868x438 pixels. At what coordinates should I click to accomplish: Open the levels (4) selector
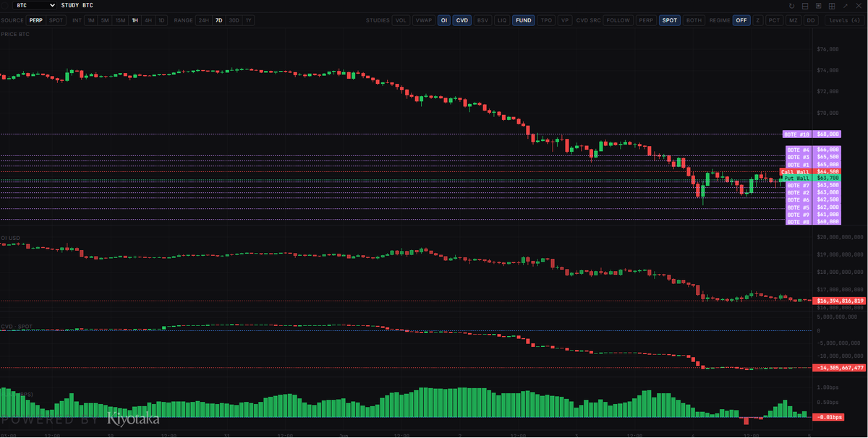tap(844, 20)
